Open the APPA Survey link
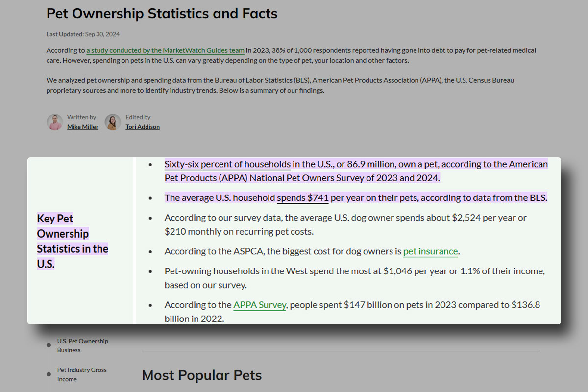 [260, 304]
